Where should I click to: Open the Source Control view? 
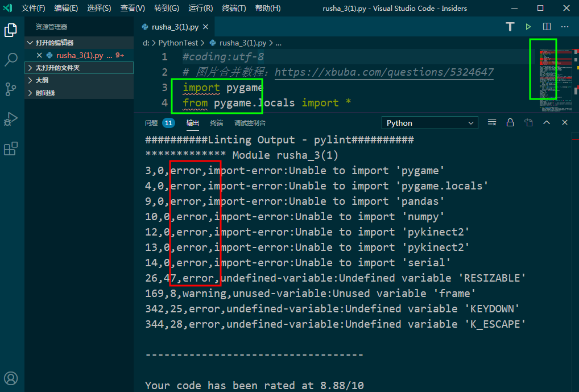11,89
